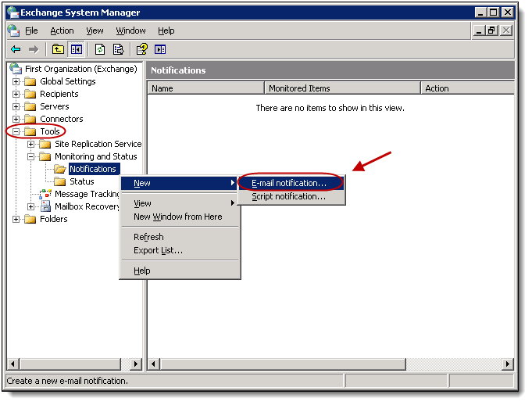Viewport: 532px width, 405px height.
Task: Select Refresh in the context menu
Action: point(180,238)
